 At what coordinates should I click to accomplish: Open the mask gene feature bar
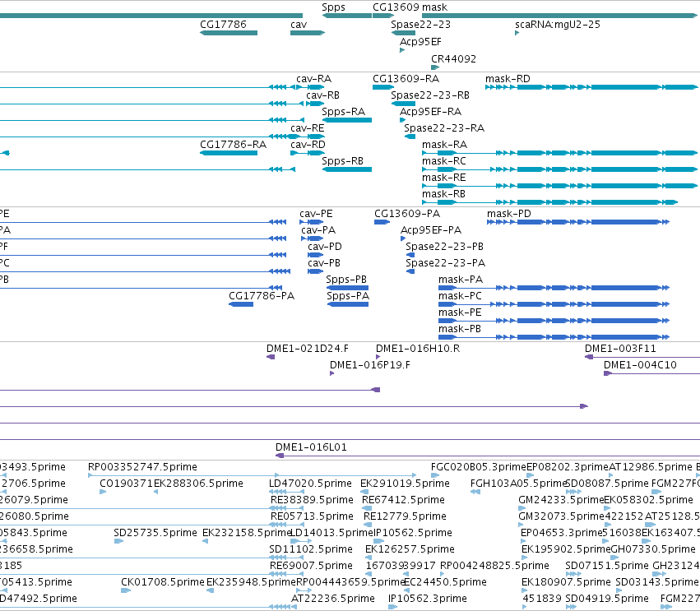559,16
